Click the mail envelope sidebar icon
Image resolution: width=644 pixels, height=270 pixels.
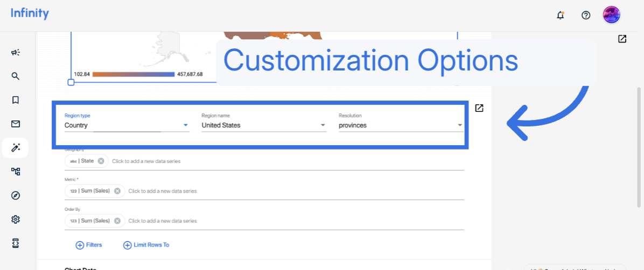(x=16, y=124)
